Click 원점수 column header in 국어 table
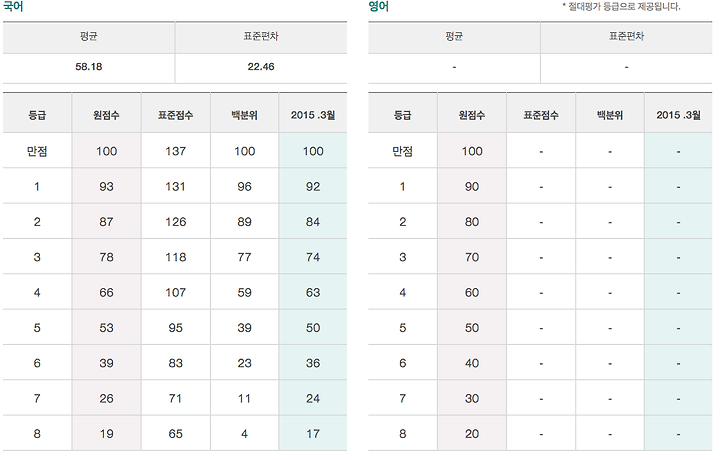Image resolution: width=720 pixels, height=460 pixels. 106,115
